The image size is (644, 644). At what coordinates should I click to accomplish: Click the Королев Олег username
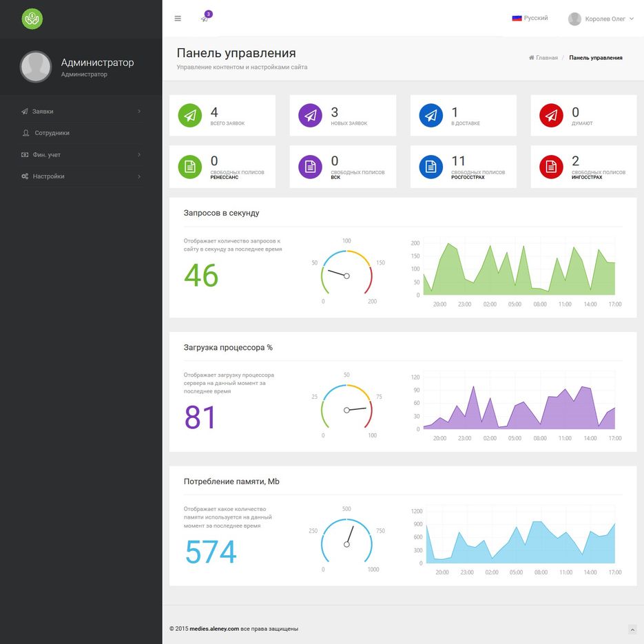point(605,19)
